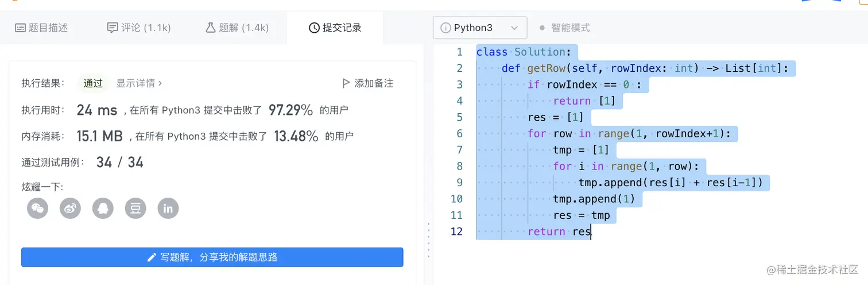Image resolution: width=868 pixels, height=285 pixels.
Task: Share result via Weibo icon
Action: [x=70, y=208]
